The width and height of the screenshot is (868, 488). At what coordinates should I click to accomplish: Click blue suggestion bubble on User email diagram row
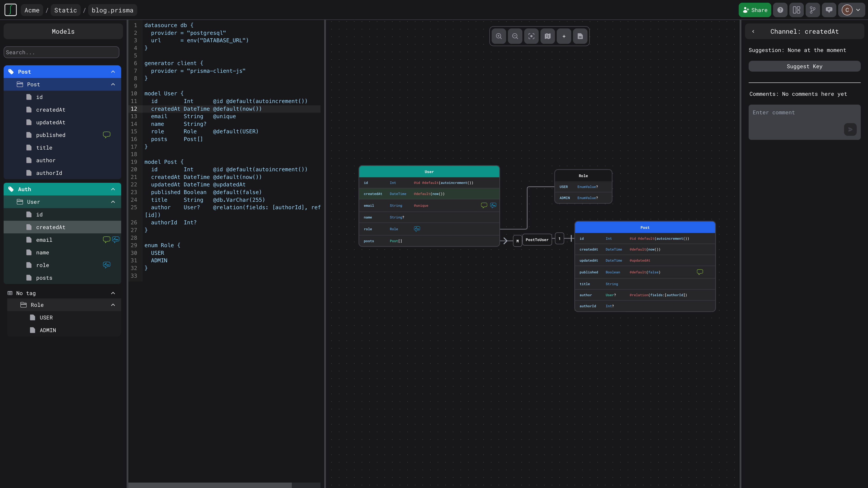(x=493, y=205)
